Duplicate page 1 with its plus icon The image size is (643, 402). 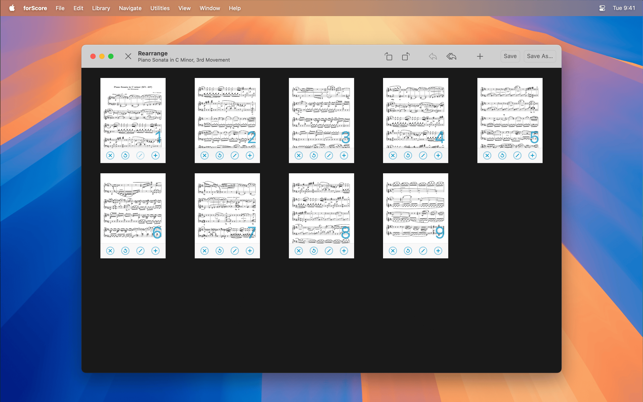155,155
